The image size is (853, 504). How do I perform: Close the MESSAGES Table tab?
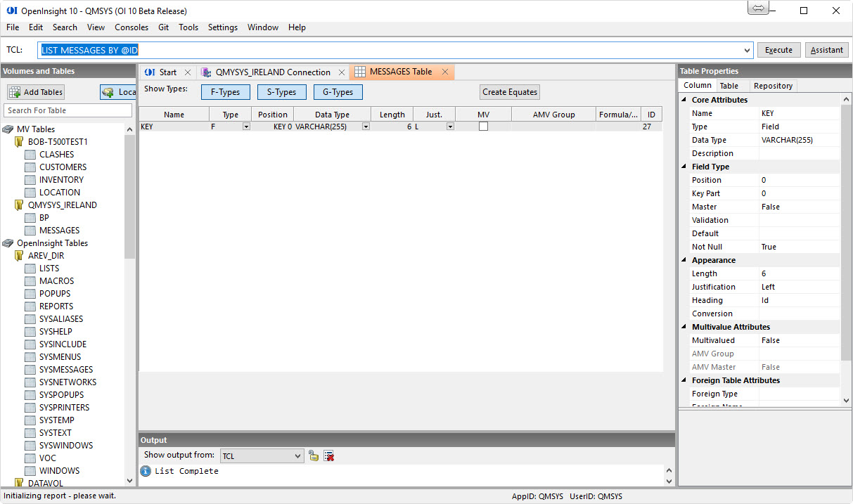click(445, 72)
